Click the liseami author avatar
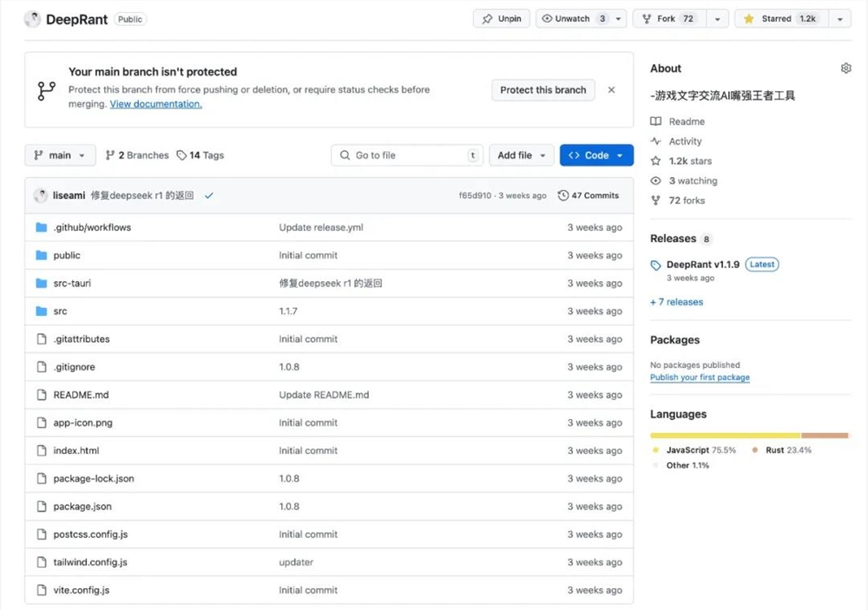This screenshot has height=610, width=868. click(x=41, y=196)
